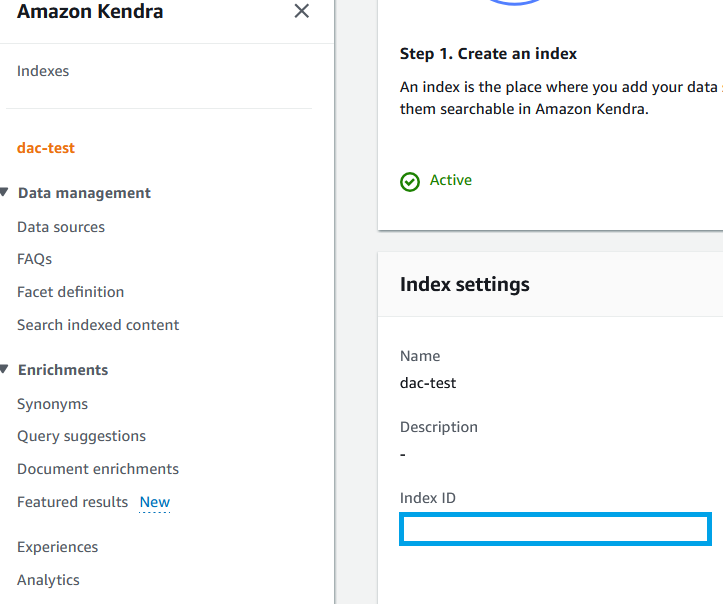This screenshot has width=723, height=604.
Task: Click the Index ID value field
Action: (555, 529)
